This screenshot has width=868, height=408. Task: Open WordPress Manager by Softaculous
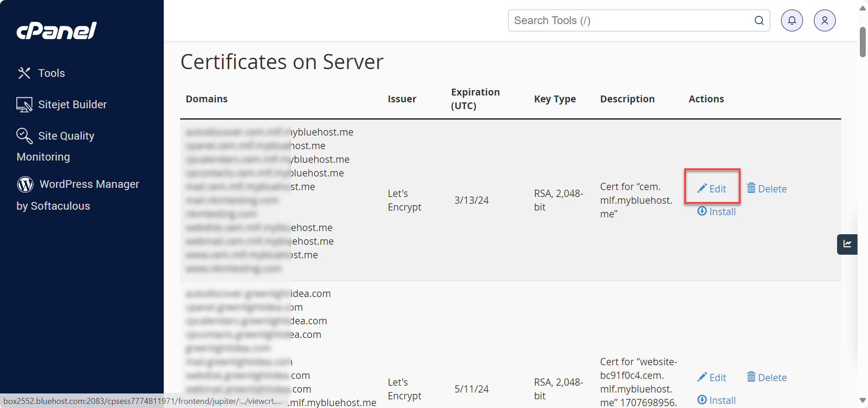89,184
